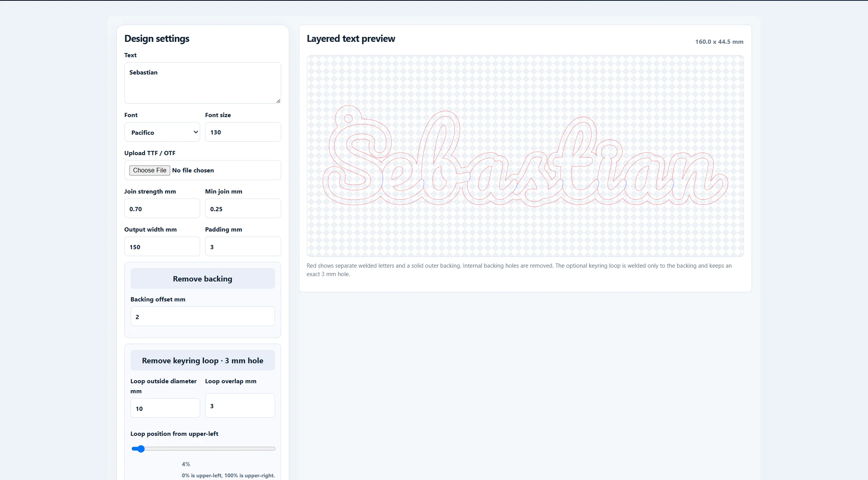Open the Font dropdown showing Pacifico
Screen dimensions: 868x480
(x=162, y=132)
